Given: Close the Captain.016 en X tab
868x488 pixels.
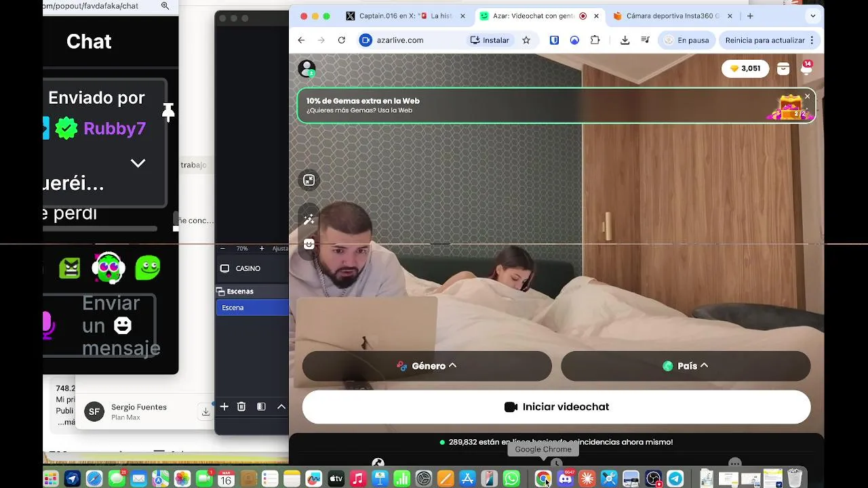Looking at the screenshot, I should (x=463, y=16).
